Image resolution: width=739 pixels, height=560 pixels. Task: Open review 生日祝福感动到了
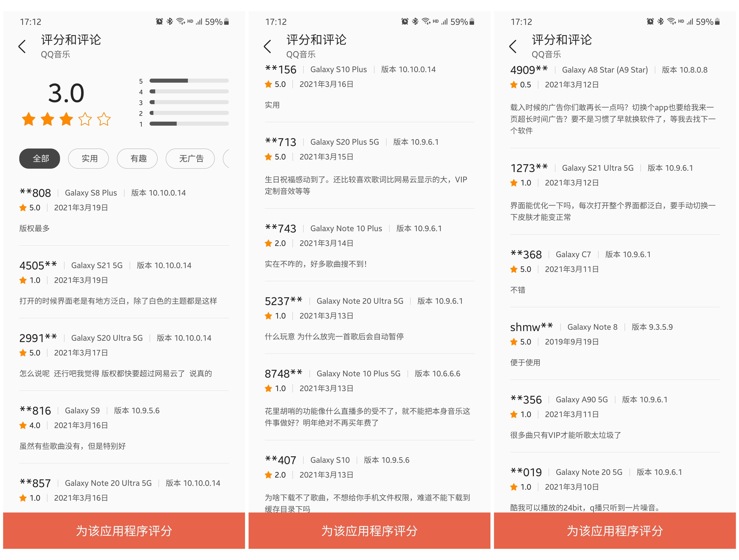366,185
